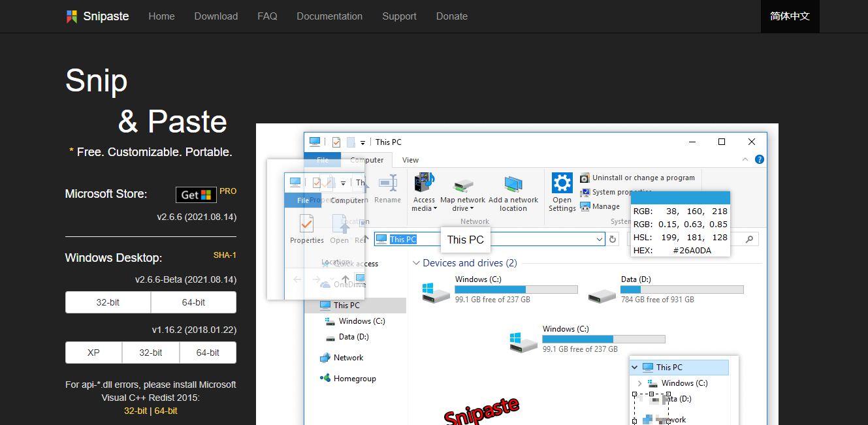Click the Data (D:) drive usage bar
The height and width of the screenshot is (425, 868).
[682, 289]
